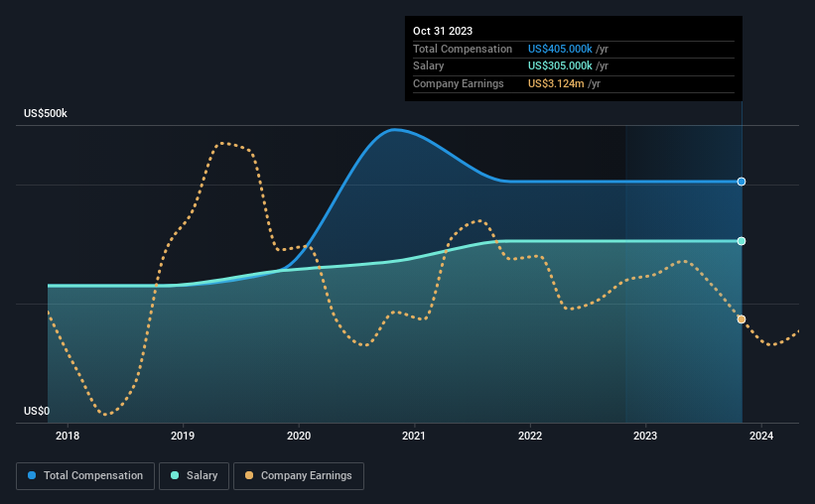Click the 2022 x-axis label

click(x=530, y=436)
